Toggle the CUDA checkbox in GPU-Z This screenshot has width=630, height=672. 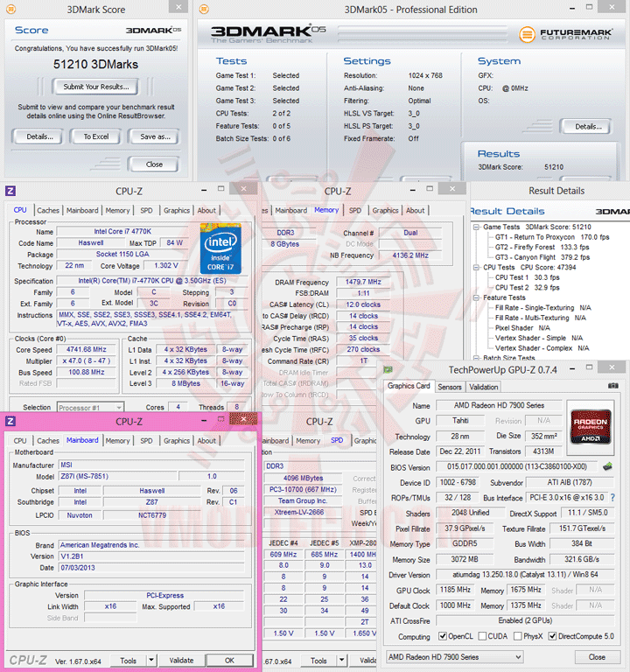[x=482, y=636]
